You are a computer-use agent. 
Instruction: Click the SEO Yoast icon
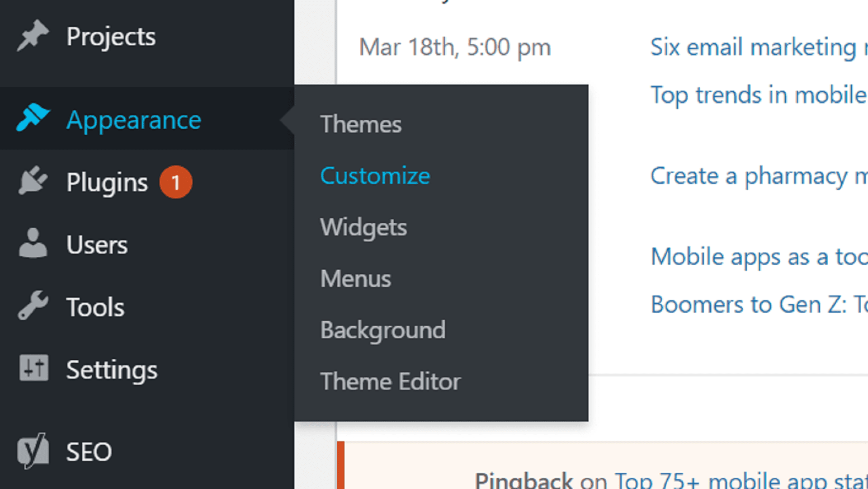[34, 451]
